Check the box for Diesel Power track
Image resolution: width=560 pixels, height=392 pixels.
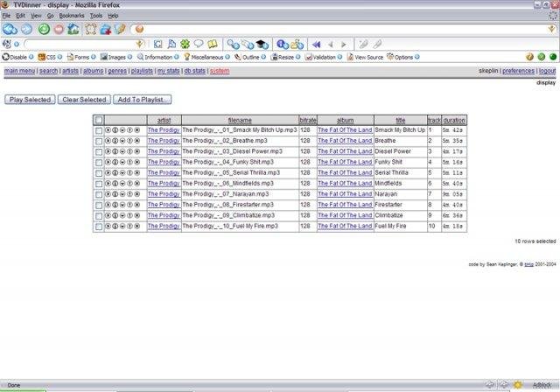point(99,152)
